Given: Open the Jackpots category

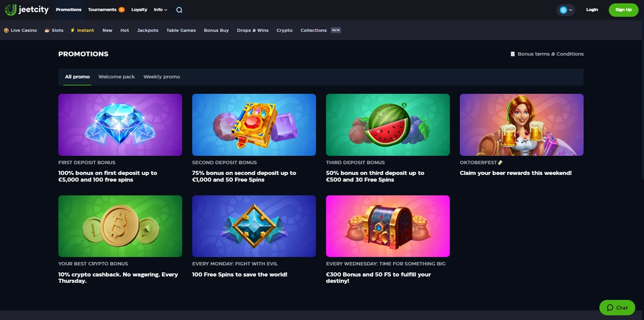Looking at the screenshot, I should (x=148, y=30).
